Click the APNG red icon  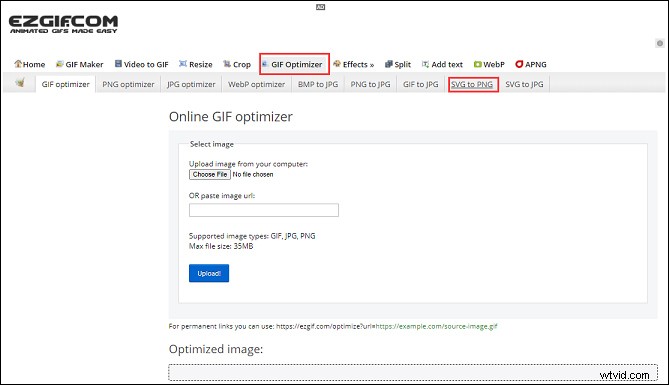[x=519, y=64]
